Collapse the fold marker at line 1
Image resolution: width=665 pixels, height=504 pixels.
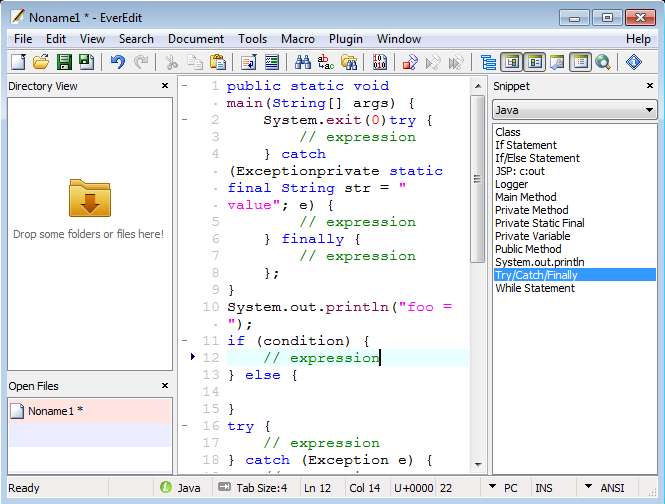click(185, 86)
